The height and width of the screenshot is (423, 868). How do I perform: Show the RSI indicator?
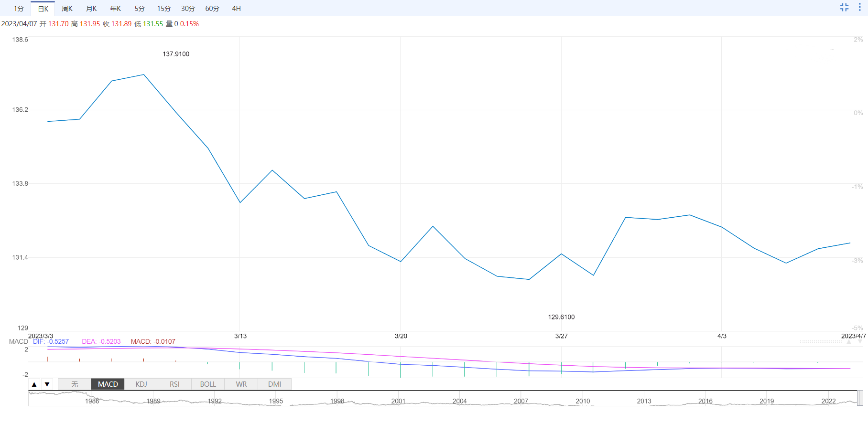coord(174,384)
